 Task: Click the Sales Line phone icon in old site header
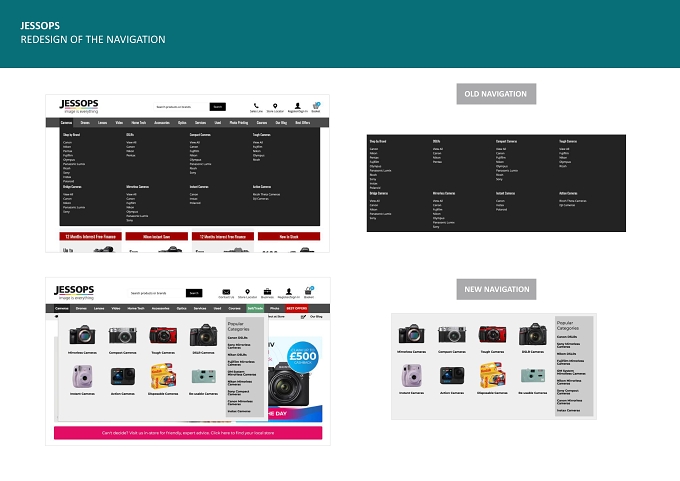[x=256, y=106]
